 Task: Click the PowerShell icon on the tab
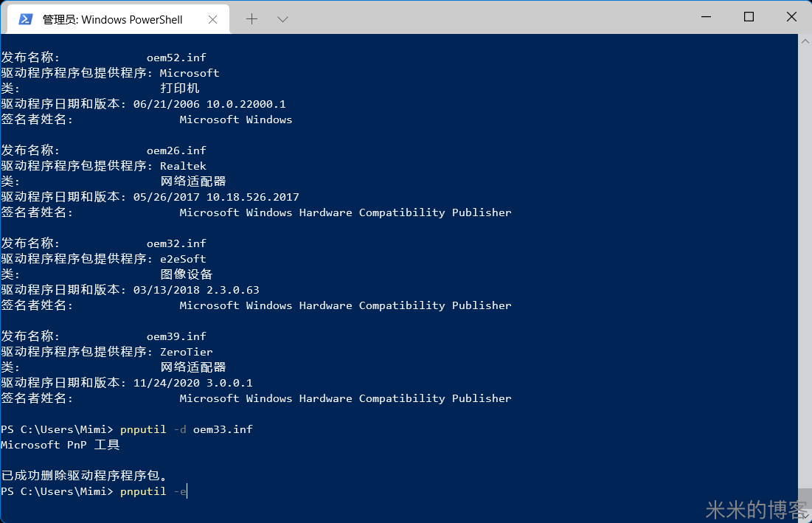click(x=25, y=19)
